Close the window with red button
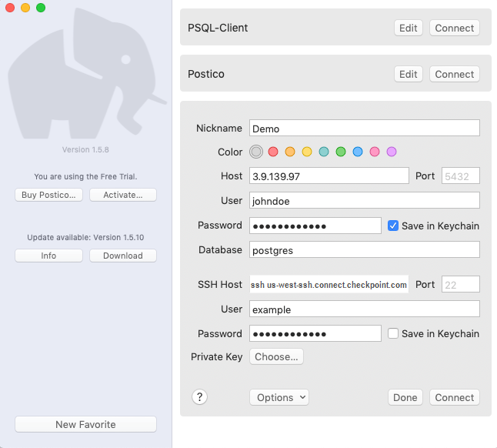 coord(10,8)
